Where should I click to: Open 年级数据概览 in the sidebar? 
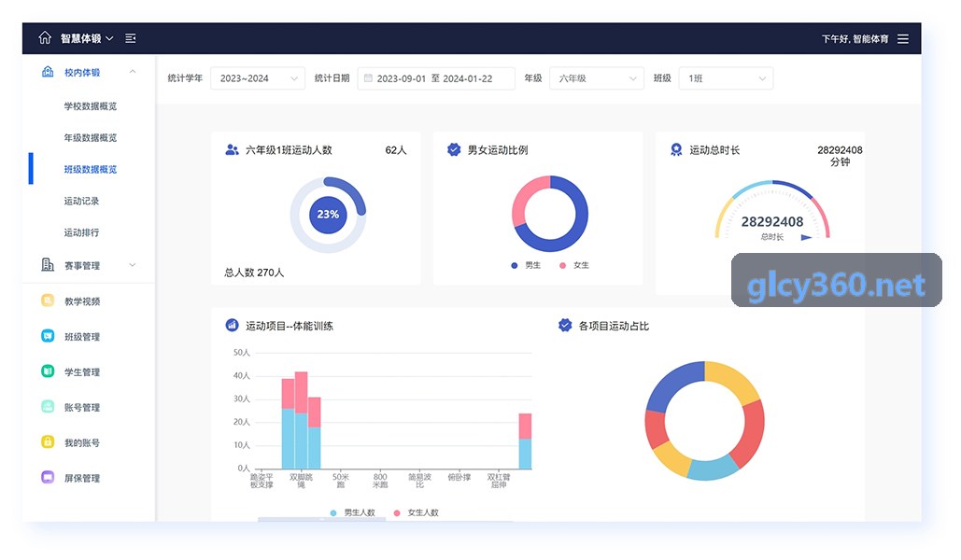(90, 138)
